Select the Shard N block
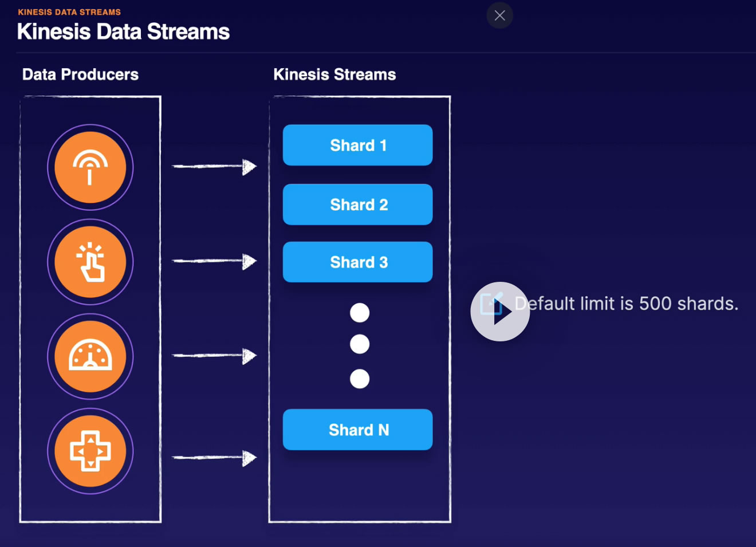 tap(357, 430)
